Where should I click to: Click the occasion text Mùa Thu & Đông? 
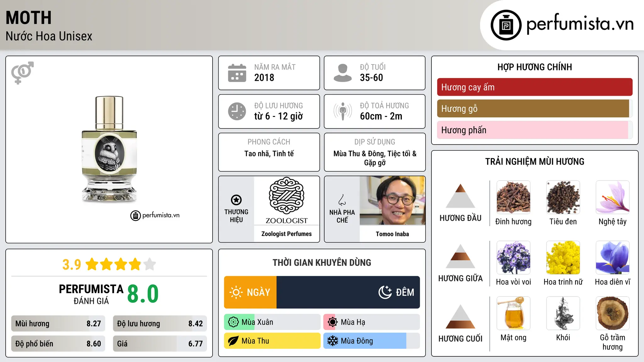tap(359, 154)
